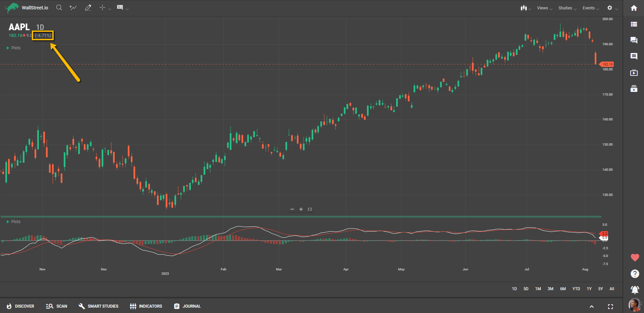Open Smart Studies

98,306
